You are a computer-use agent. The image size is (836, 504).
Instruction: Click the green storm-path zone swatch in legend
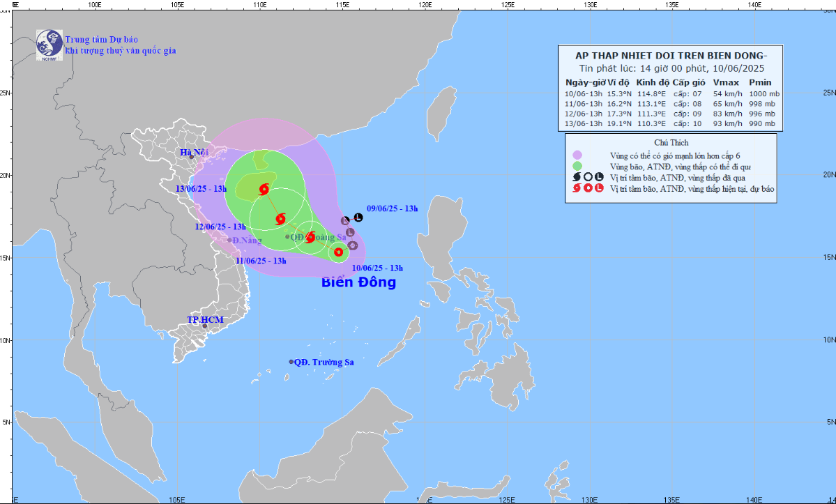point(577,166)
